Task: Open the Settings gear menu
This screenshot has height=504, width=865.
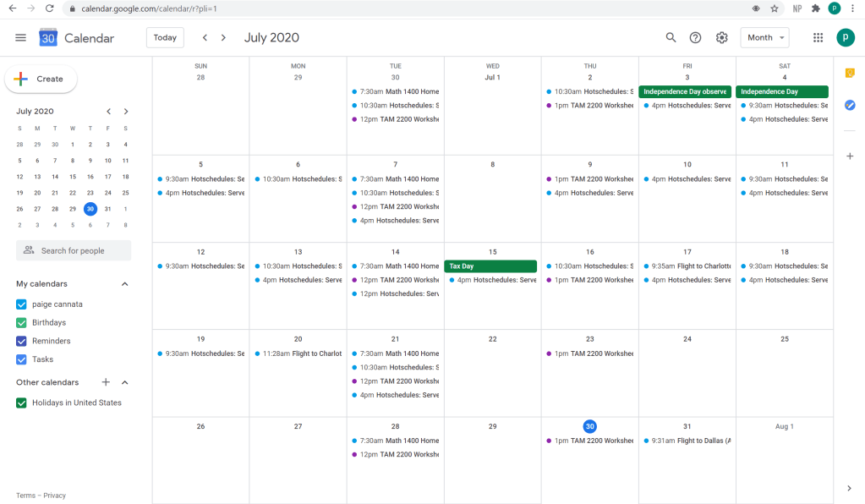Action: [721, 38]
